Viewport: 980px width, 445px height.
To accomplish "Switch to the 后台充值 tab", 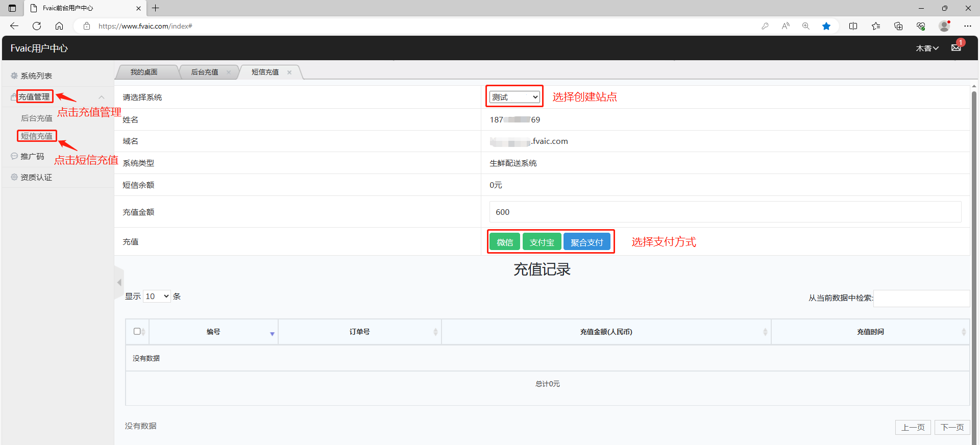I will (204, 72).
